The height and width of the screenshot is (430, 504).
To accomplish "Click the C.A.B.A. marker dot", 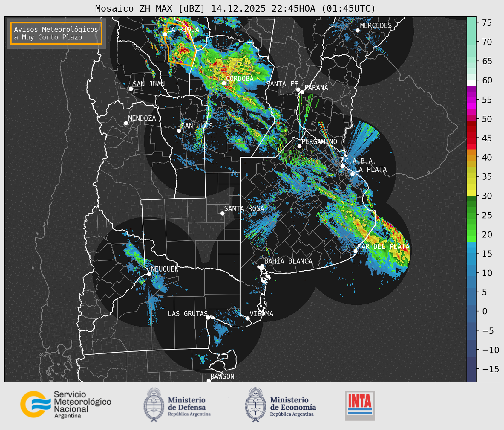I will 343,166.
